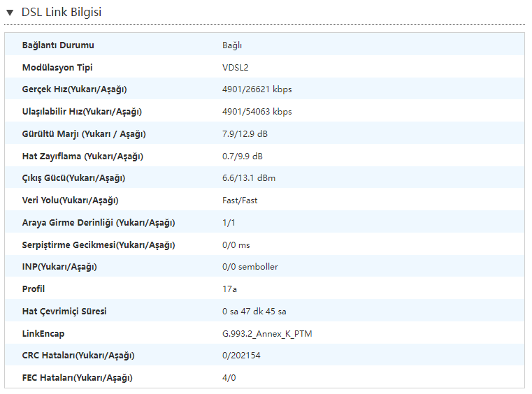Click the value Bağlı
Image resolution: width=532 pixels, height=394 pixels.
(232, 45)
